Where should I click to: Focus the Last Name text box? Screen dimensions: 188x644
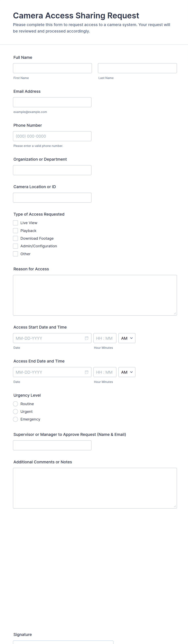[x=137, y=68]
